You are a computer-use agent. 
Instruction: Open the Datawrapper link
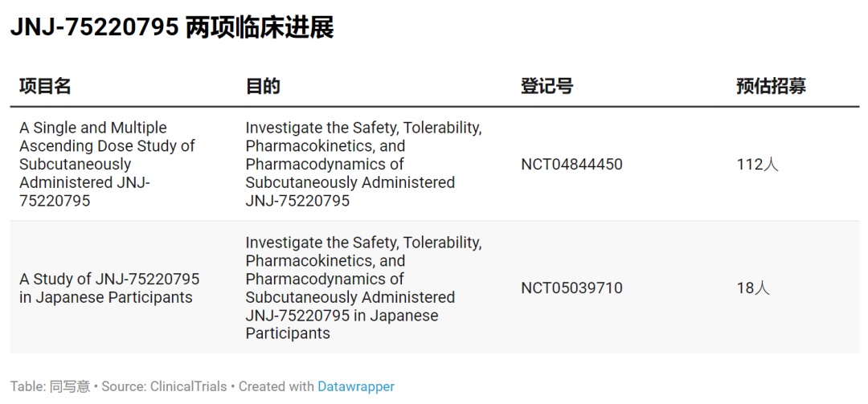click(356, 386)
